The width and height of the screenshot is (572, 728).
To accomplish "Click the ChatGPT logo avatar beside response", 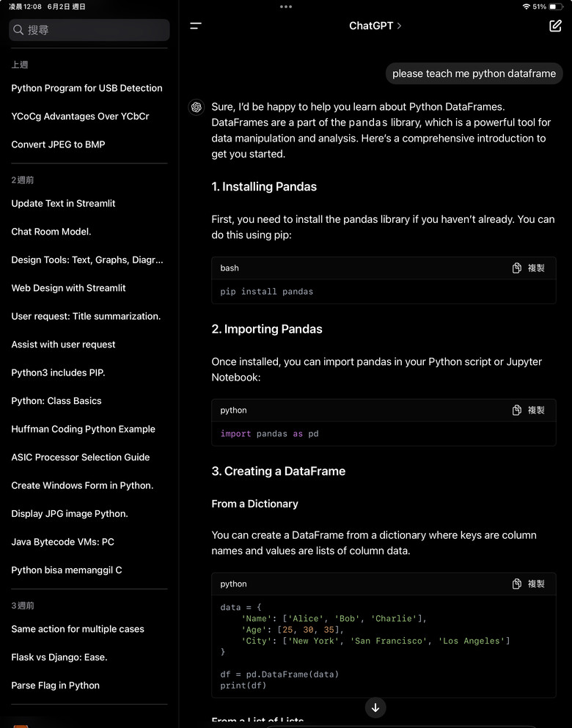I will (197, 107).
